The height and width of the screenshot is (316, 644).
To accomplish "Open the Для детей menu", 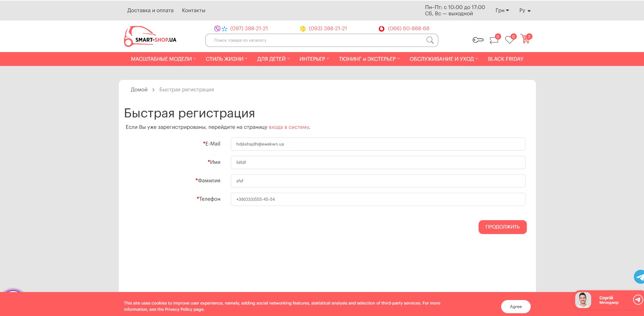I will (273, 59).
